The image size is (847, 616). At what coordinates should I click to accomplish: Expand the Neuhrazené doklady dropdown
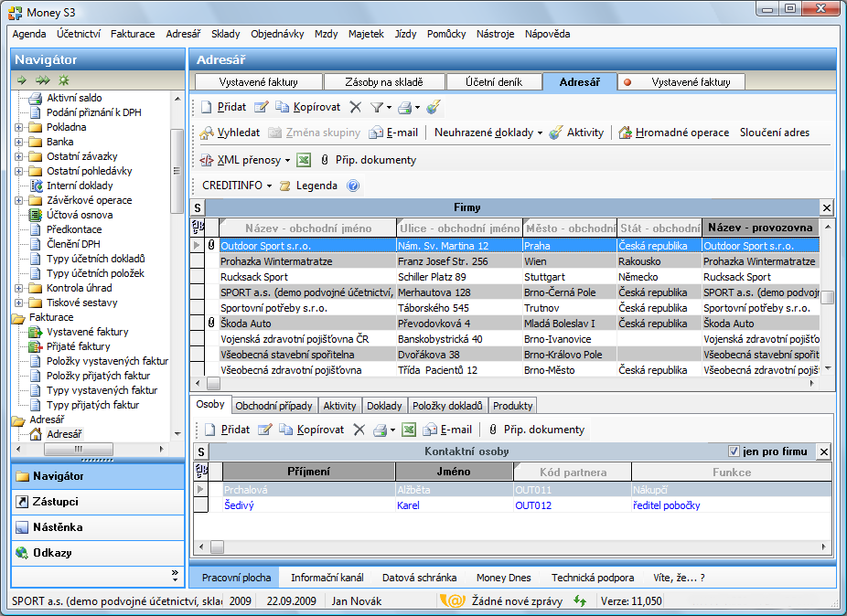click(540, 133)
